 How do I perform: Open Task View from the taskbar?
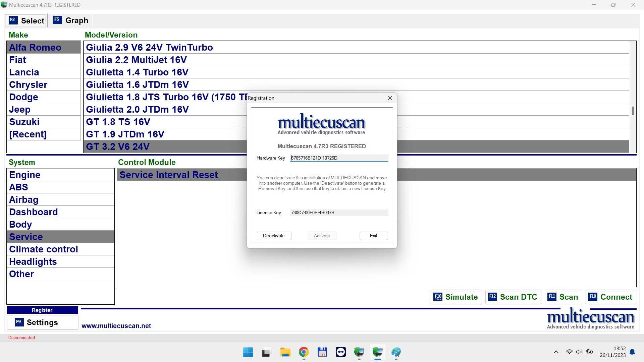tap(266, 352)
